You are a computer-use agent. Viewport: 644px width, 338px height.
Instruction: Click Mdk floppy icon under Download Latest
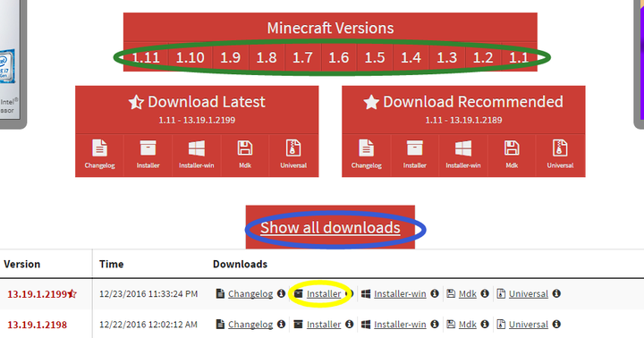pos(245,148)
